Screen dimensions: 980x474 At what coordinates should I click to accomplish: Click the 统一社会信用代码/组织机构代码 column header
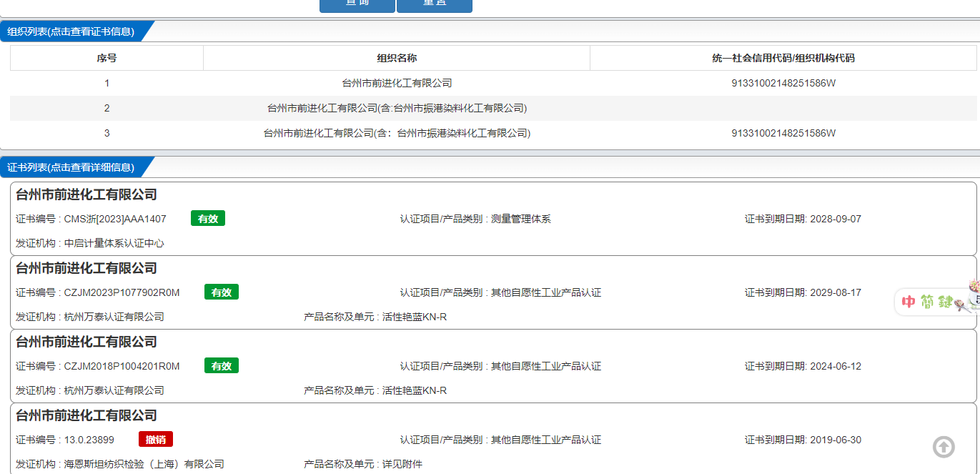tap(783, 58)
